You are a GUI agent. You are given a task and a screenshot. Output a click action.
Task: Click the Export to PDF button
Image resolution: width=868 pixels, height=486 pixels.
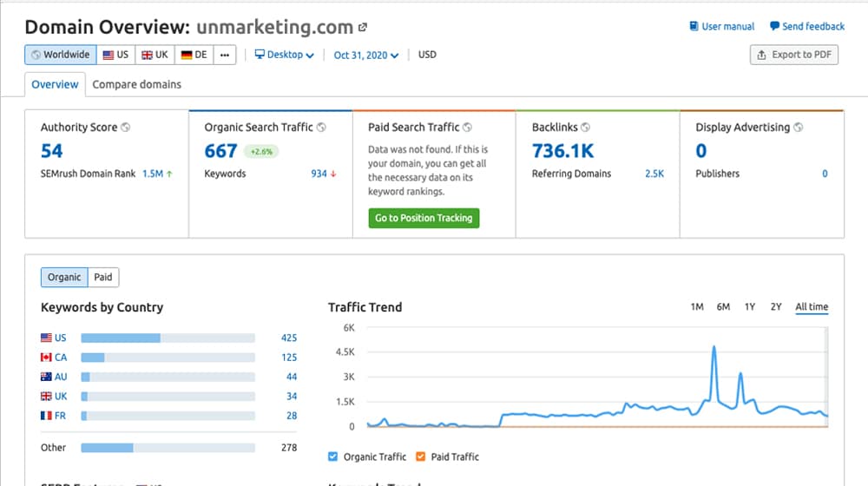(x=793, y=55)
